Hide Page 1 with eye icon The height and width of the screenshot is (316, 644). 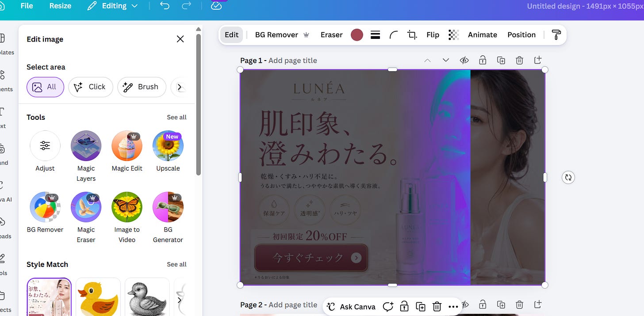[x=464, y=60]
